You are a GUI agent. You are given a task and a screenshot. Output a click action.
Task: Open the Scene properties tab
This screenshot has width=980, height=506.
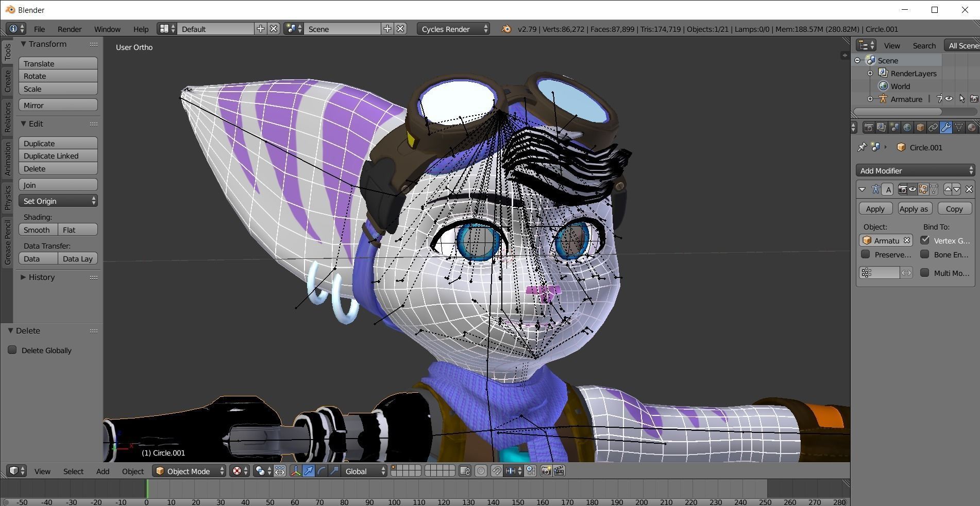pyautogui.click(x=894, y=127)
